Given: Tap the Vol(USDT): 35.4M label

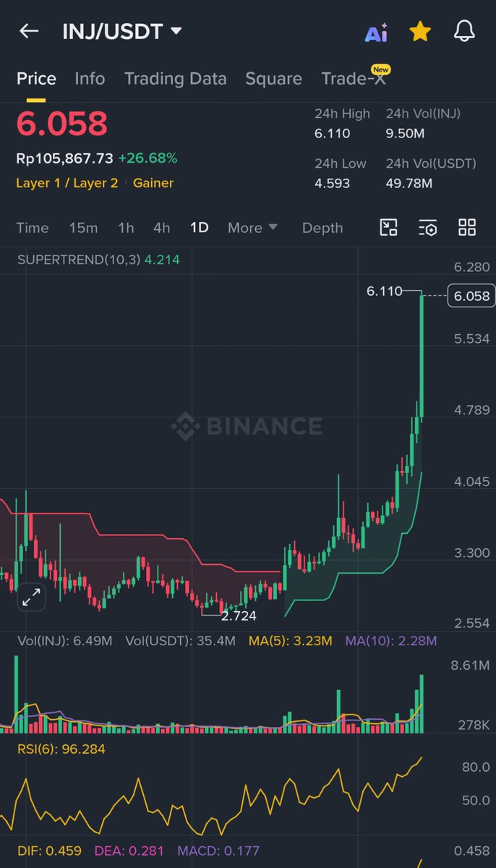Looking at the screenshot, I should point(181,641).
